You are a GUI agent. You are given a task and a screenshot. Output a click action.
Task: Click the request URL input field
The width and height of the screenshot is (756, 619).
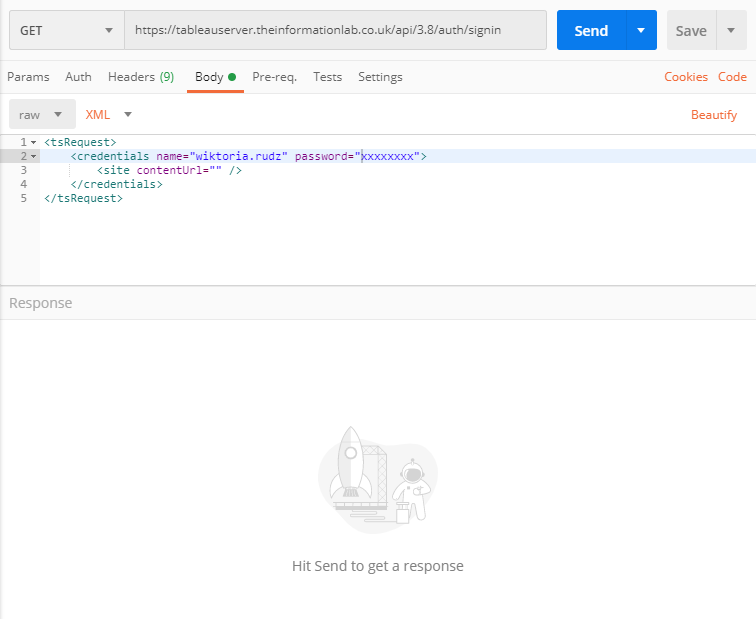tap(335, 31)
